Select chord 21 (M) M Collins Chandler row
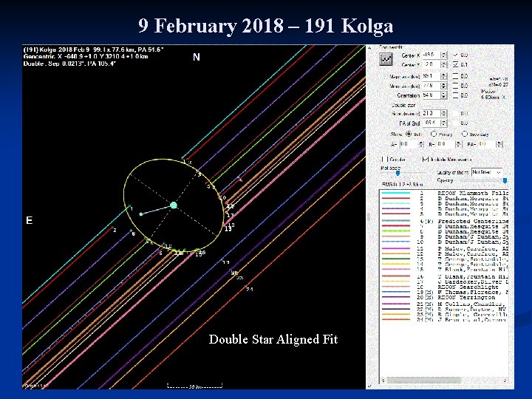This screenshot has width=532, height=399. click(x=444, y=304)
